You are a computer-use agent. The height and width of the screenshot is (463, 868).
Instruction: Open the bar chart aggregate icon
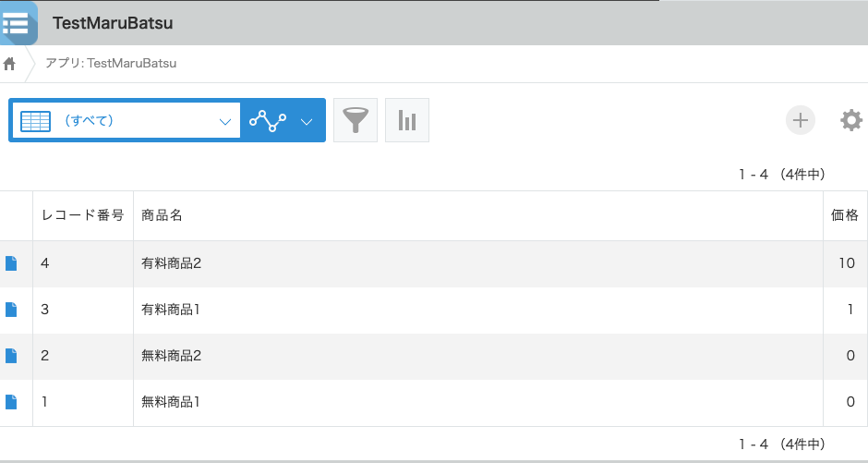(407, 120)
